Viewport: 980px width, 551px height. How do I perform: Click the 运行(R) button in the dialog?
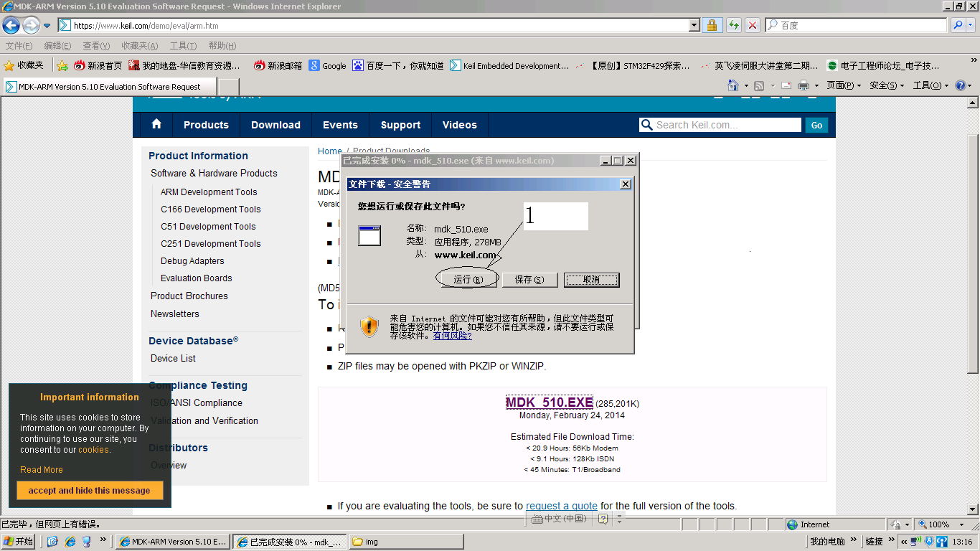point(468,280)
